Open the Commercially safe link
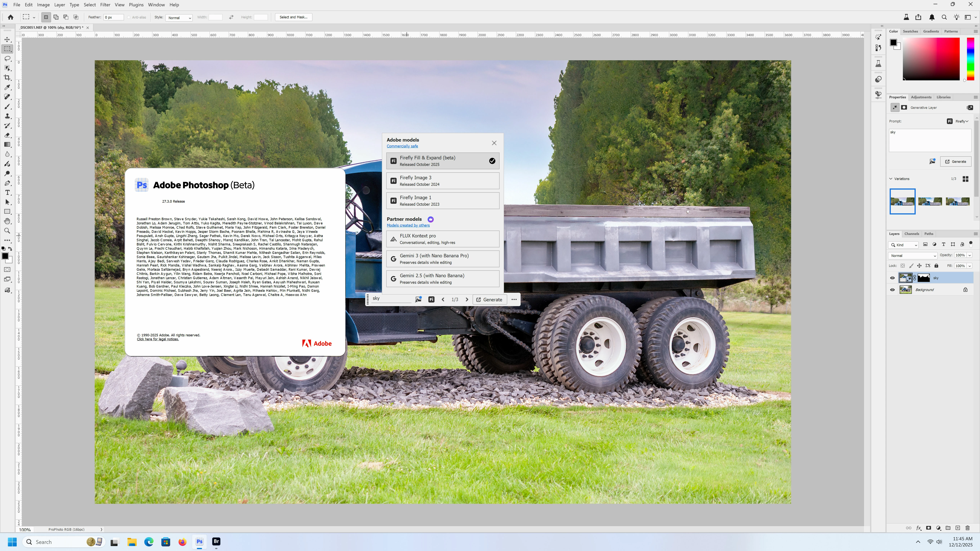Image resolution: width=980 pixels, height=551 pixels. (x=402, y=146)
